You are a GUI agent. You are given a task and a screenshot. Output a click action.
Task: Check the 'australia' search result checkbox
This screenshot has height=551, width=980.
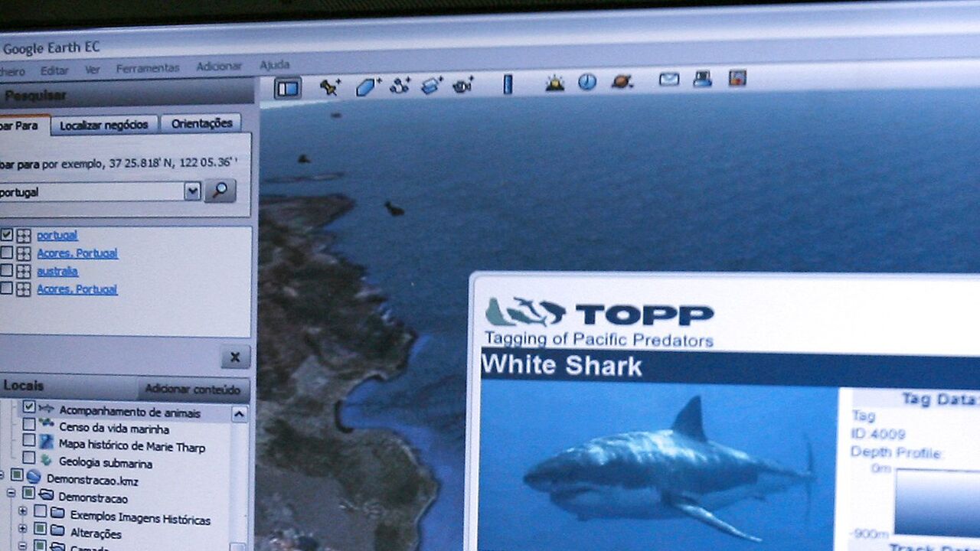coord(7,272)
